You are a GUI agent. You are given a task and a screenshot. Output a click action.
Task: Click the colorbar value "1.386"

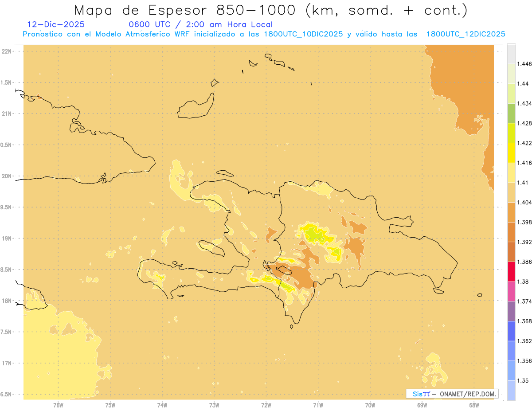525,262
